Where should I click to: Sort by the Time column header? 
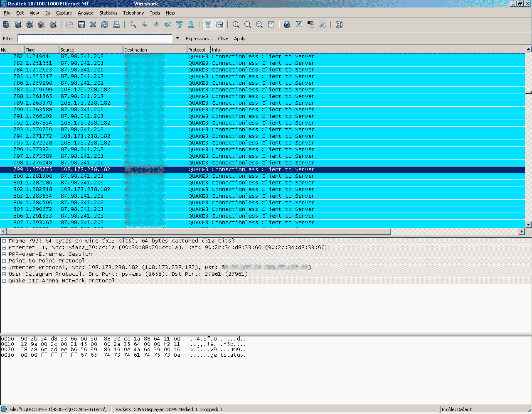(x=42, y=50)
